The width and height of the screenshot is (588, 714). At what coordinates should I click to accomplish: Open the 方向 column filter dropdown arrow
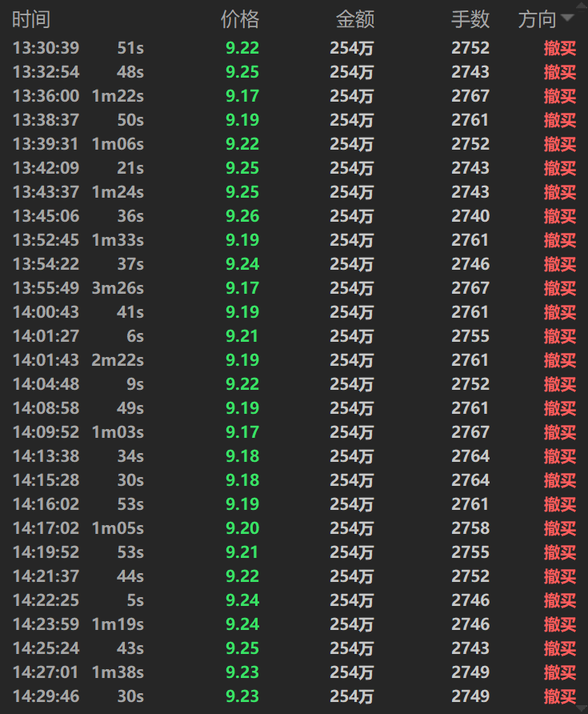point(567,18)
